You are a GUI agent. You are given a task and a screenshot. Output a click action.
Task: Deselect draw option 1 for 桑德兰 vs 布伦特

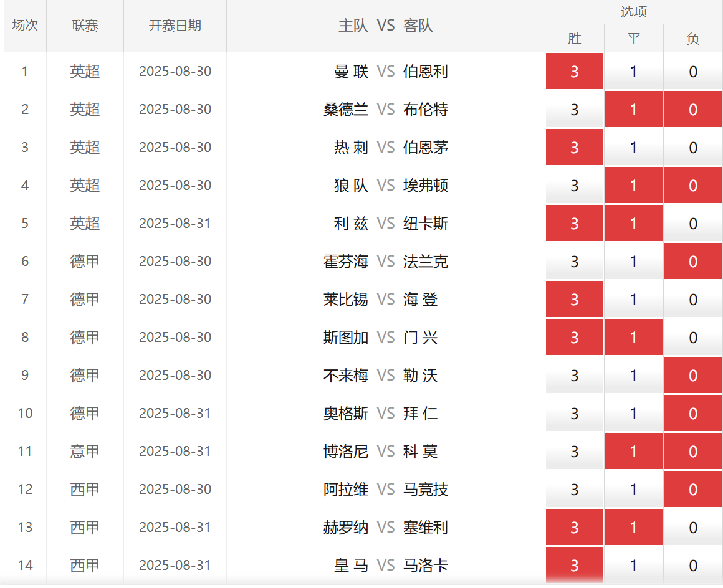pyautogui.click(x=633, y=109)
